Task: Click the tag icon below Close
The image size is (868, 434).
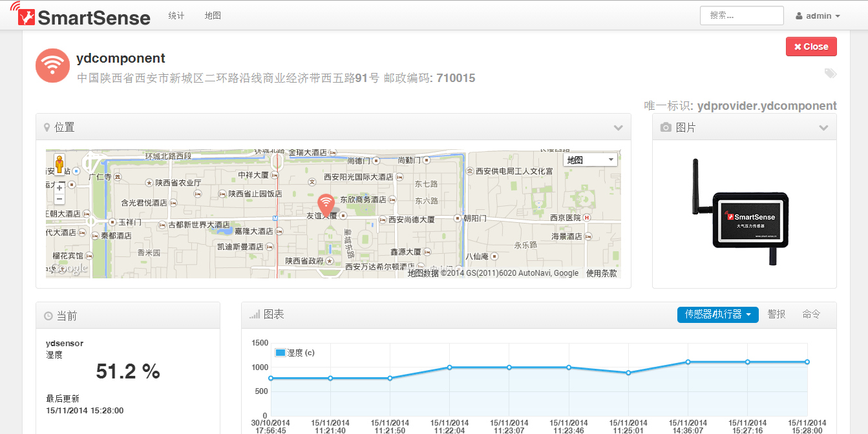Action: point(831,74)
